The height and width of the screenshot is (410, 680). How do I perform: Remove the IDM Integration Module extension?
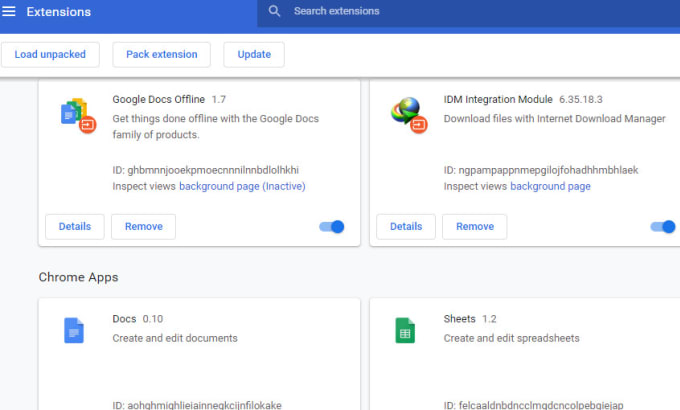(x=475, y=226)
